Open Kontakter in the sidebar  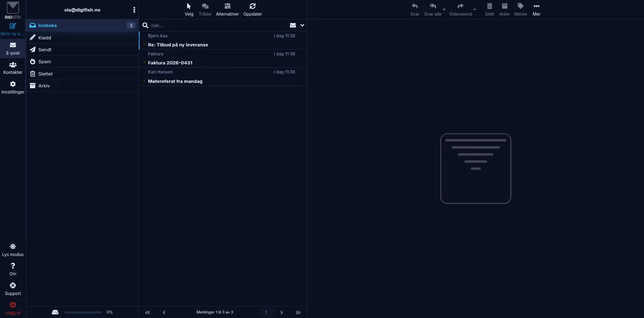pos(13,68)
